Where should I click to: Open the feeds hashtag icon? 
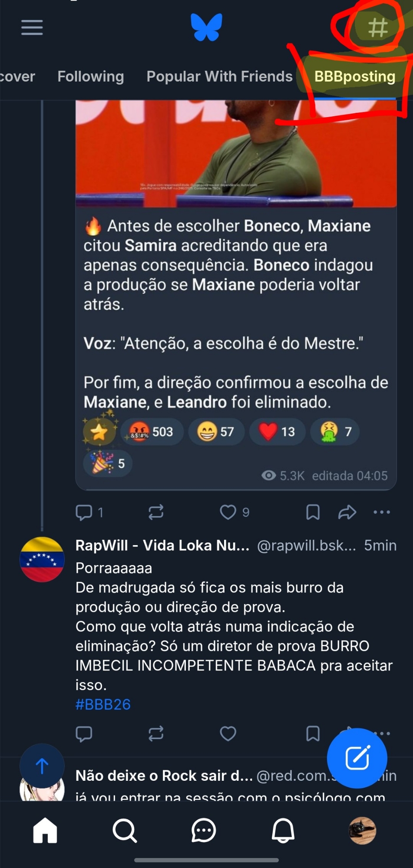click(377, 27)
